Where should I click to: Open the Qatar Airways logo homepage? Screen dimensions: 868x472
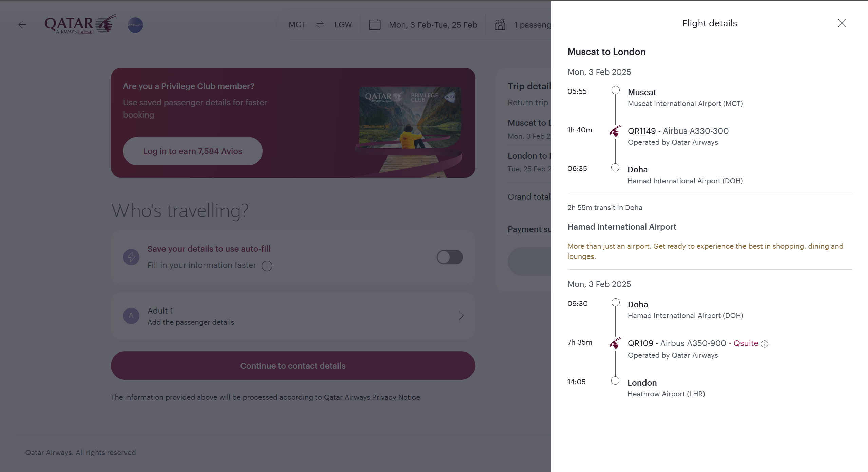80,24
